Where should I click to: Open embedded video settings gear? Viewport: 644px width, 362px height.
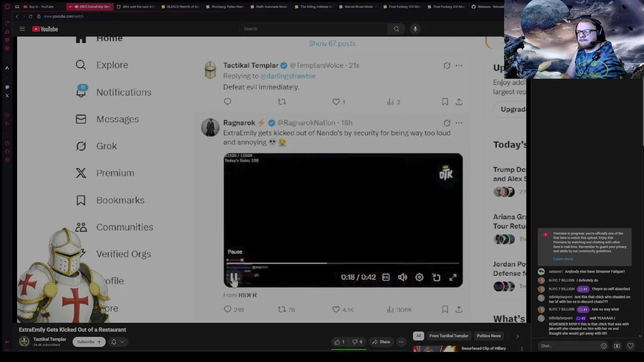419,277
